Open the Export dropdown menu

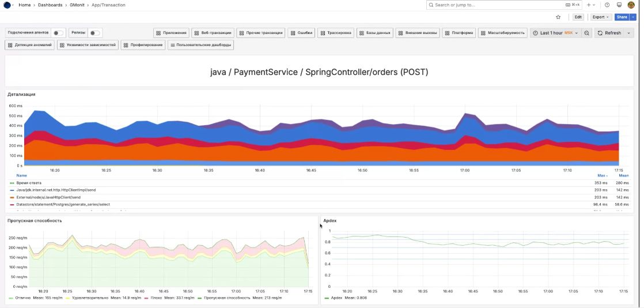tap(600, 17)
